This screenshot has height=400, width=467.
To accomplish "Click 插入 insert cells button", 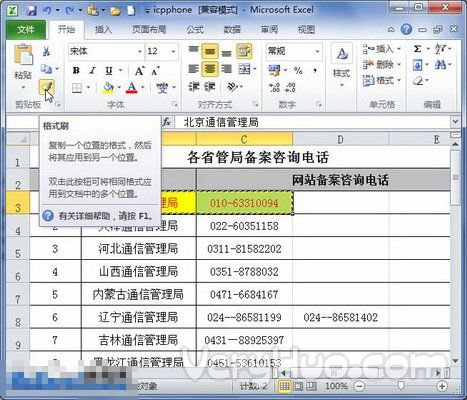I will 381,49.
